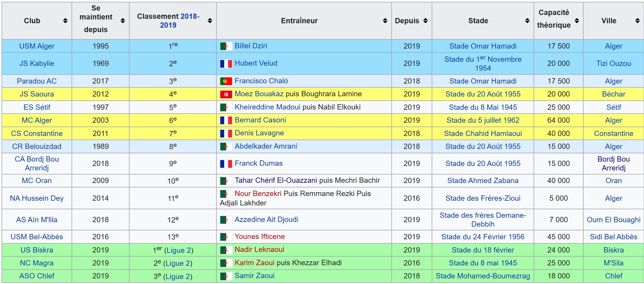This screenshot has width=644, height=284.
Task: Open JS Kabylie club page
Action: tap(37, 64)
